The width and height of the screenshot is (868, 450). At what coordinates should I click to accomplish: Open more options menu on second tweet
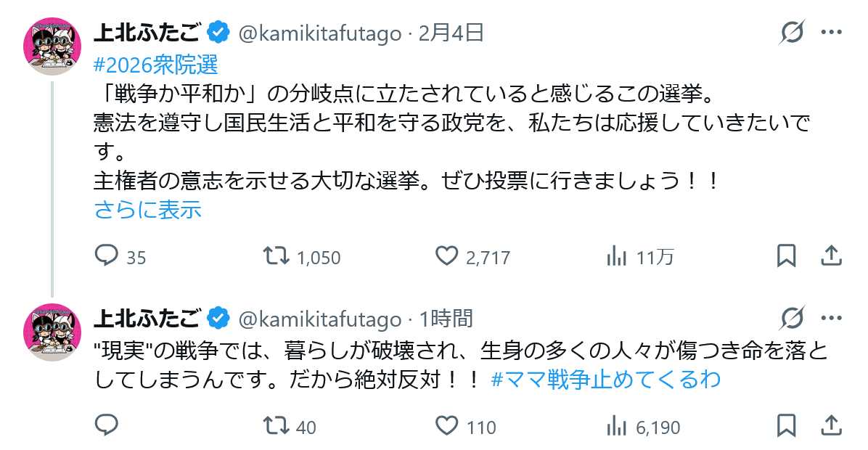(x=831, y=318)
